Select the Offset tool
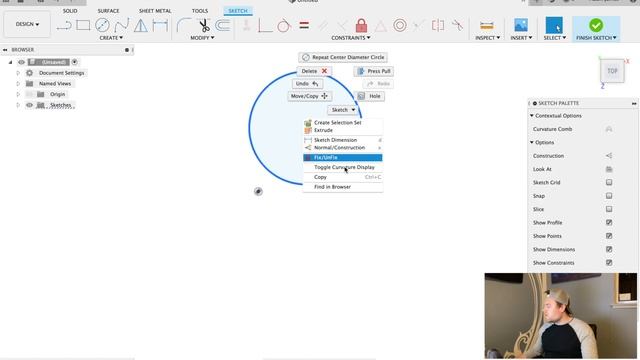 [223, 25]
